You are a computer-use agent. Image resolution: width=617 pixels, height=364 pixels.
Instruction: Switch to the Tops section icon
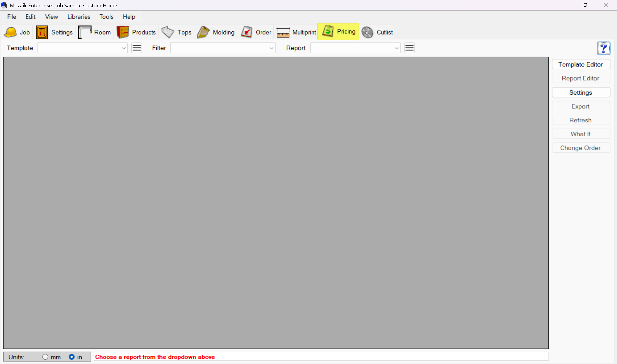pos(168,32)
